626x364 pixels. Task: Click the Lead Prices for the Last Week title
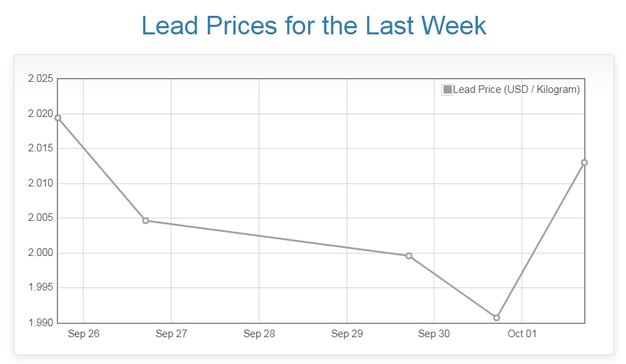(x=313, y=26)
